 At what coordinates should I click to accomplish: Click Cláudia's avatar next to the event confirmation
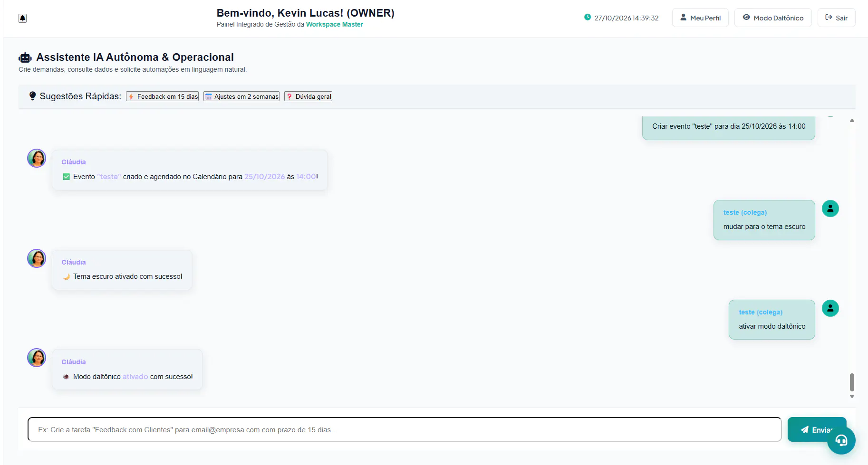click(37, 158)
